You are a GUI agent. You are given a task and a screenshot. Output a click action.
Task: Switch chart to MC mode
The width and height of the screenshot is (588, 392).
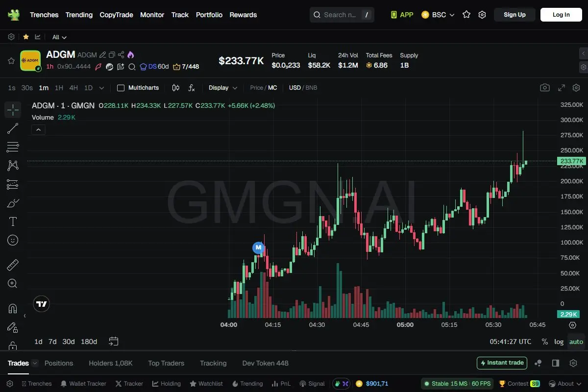coord(272,88)
